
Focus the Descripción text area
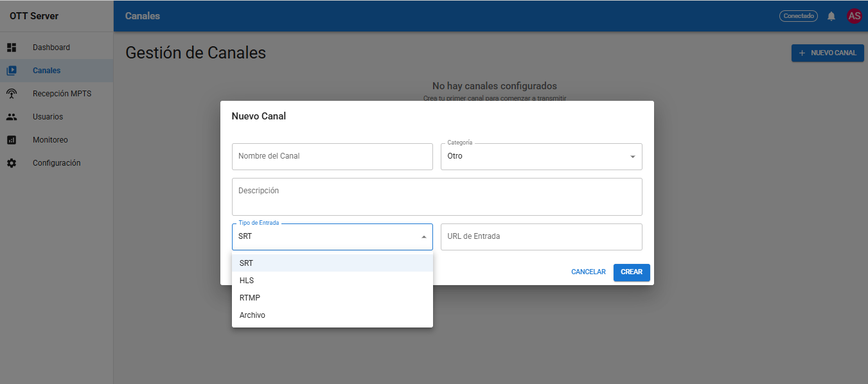(437, 196)
